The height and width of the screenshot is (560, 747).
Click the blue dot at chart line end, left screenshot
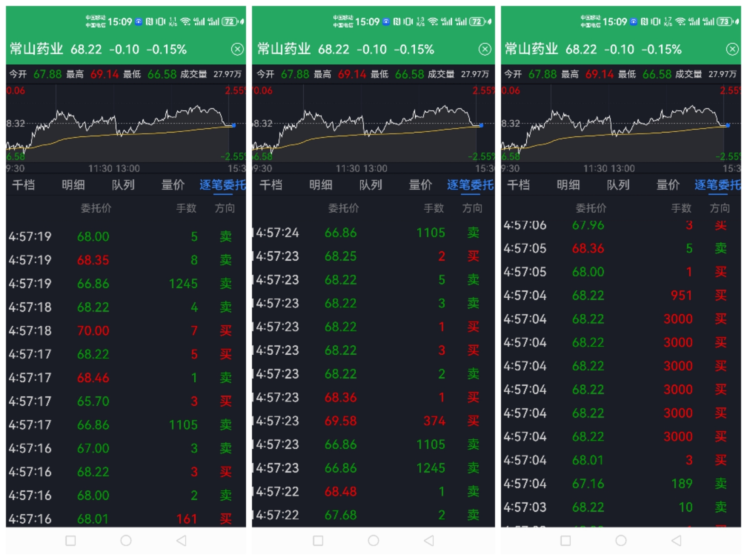(x=234, y=125)
